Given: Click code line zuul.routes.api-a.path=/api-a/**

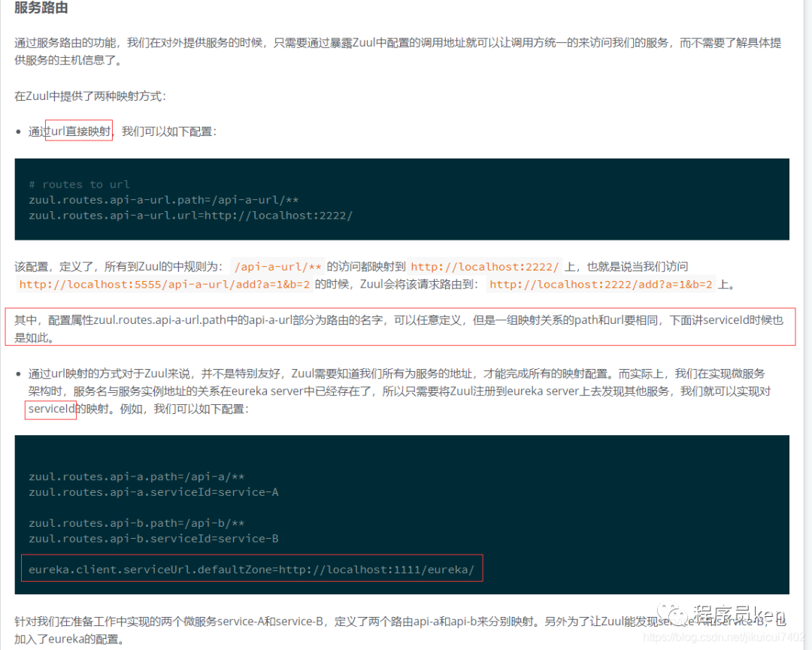Looking at the screenshot, I should (136, 476).
